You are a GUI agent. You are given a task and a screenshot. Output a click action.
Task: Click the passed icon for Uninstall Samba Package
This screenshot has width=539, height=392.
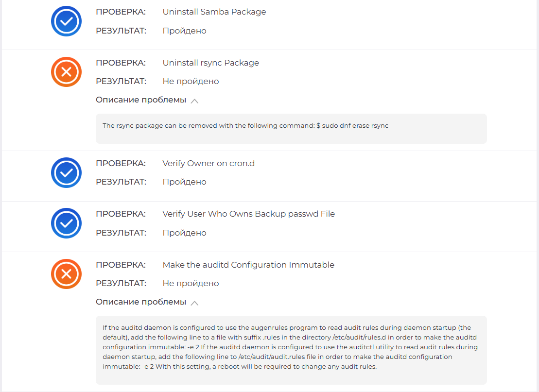[67, 21]
